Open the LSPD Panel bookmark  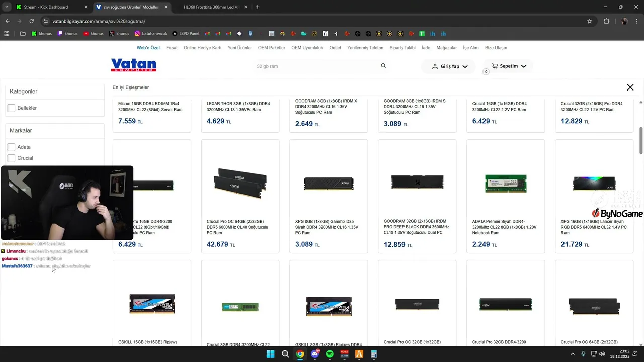186,34
